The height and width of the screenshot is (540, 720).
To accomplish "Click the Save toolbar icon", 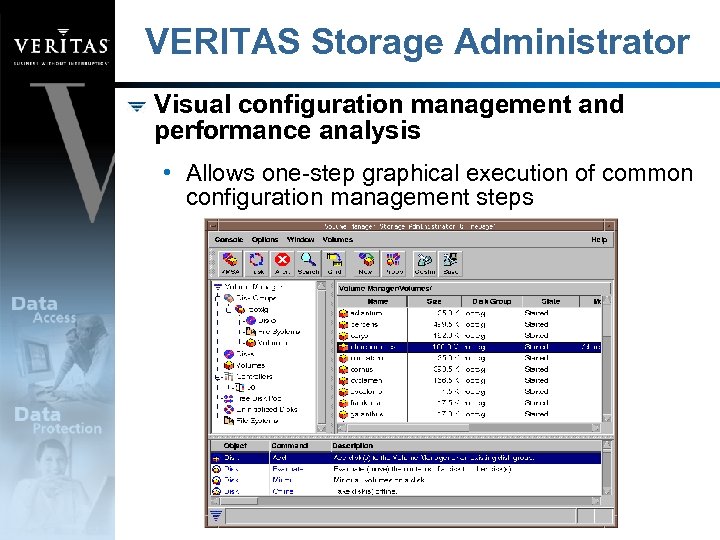I will pos(450,264).
